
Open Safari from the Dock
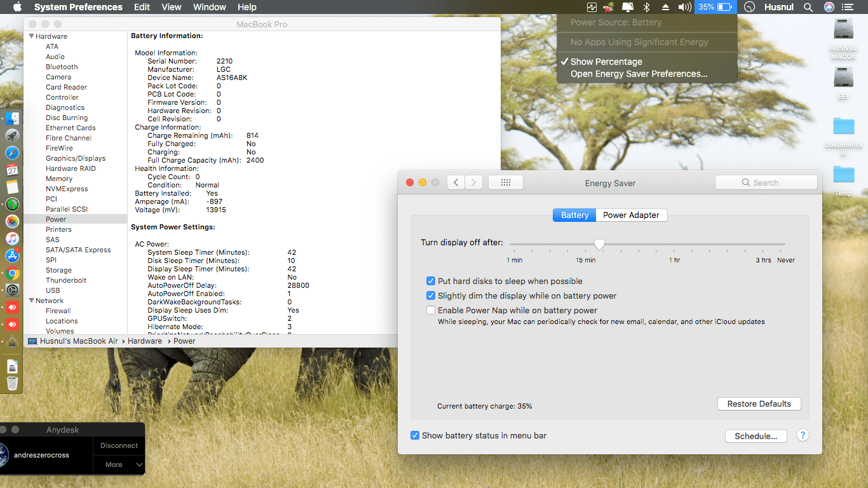coord(12,152)
